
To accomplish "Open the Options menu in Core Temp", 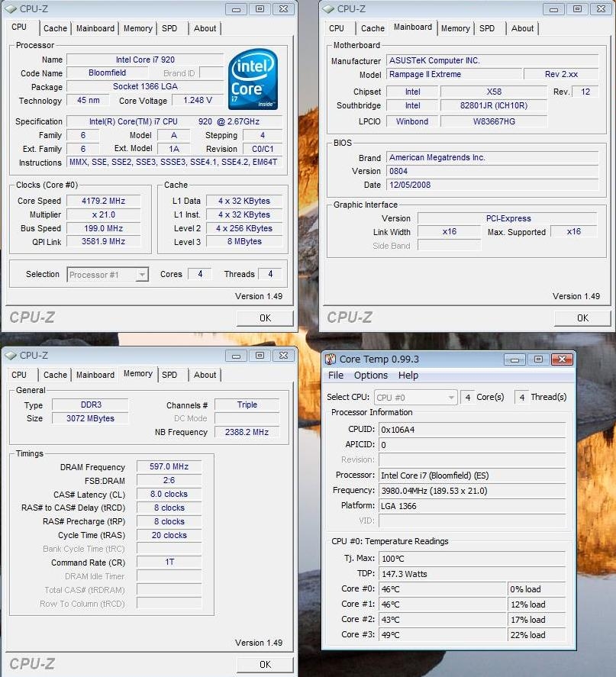I will 371,376.
